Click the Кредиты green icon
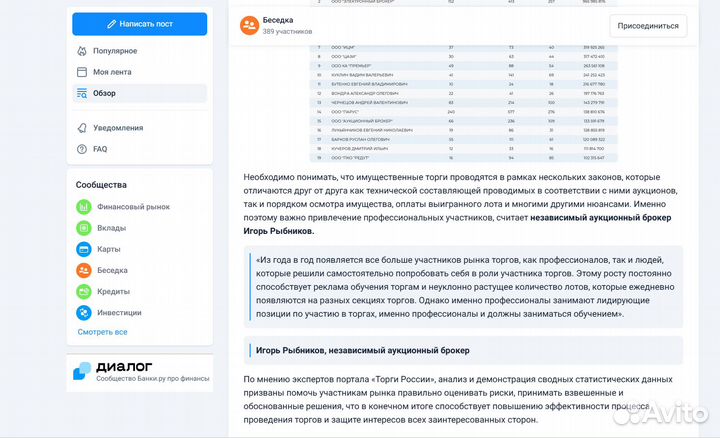The image size is (720, 438). [x=84, y=292]
